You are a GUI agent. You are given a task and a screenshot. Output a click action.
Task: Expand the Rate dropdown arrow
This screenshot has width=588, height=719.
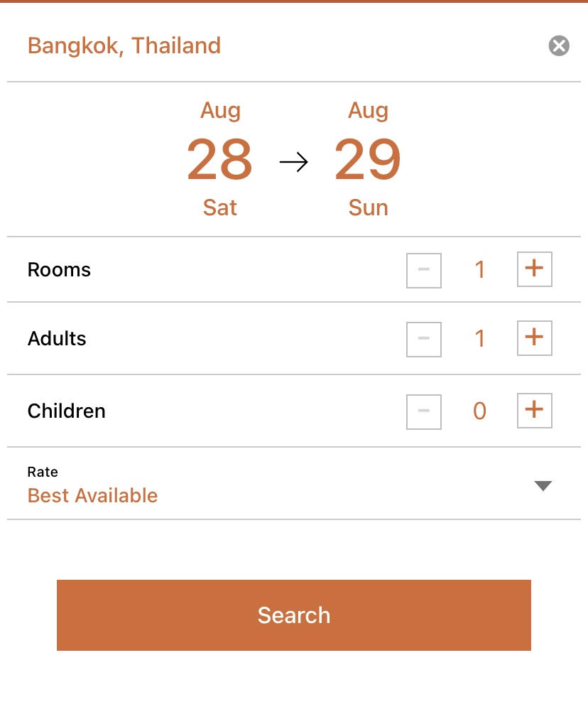(x=543, y=486)
